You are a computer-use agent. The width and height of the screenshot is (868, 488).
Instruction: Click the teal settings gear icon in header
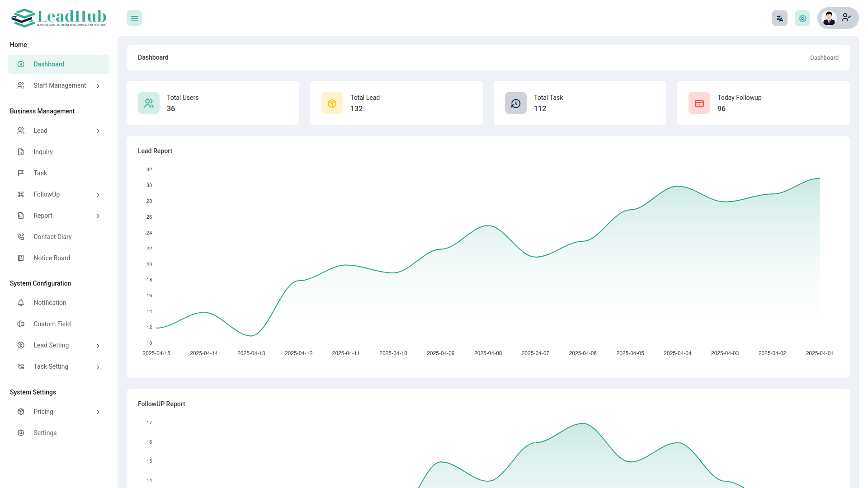click(x=802, y=19)
